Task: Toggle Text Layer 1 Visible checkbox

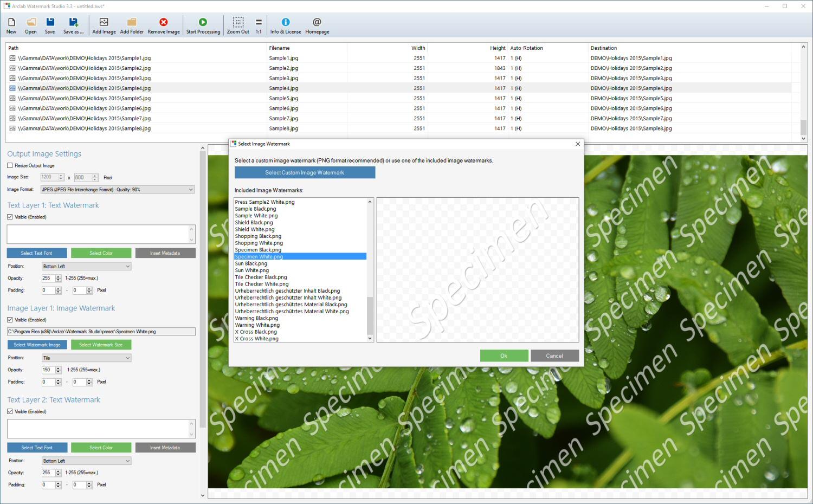Action: (10, 217)
